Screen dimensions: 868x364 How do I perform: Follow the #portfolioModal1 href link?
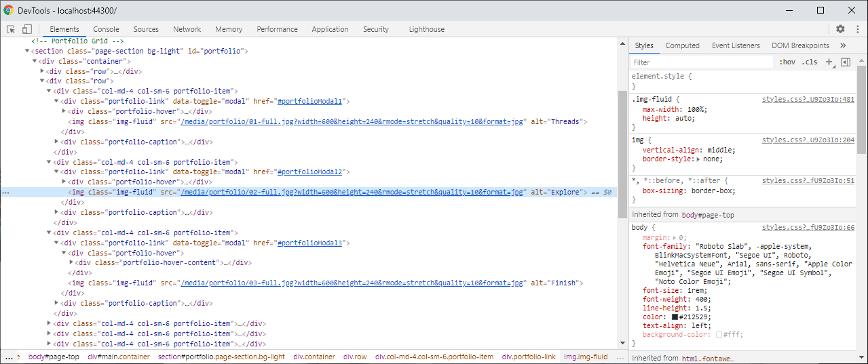(x=310, y=102)
